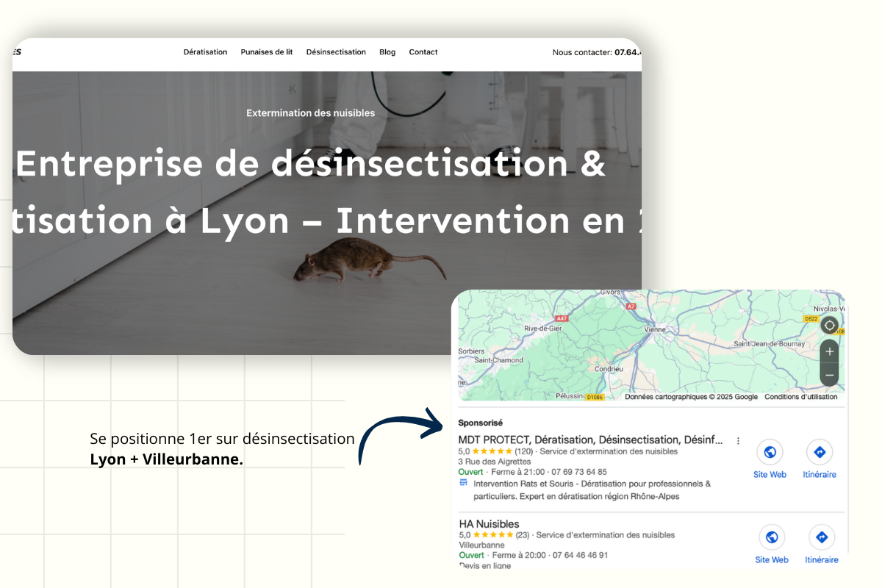Click the Nous contacter phone number
Viewport: 882px width, 588px height.
pyautogui.click(x=626, y=52)
